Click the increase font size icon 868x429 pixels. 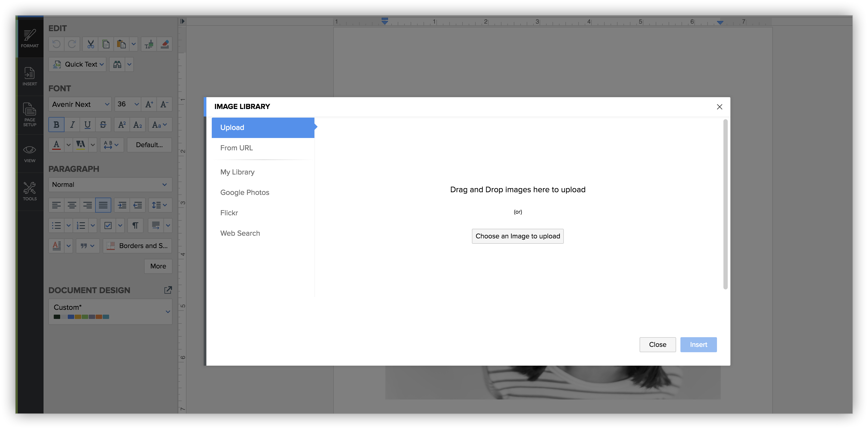tap(149, 104)
